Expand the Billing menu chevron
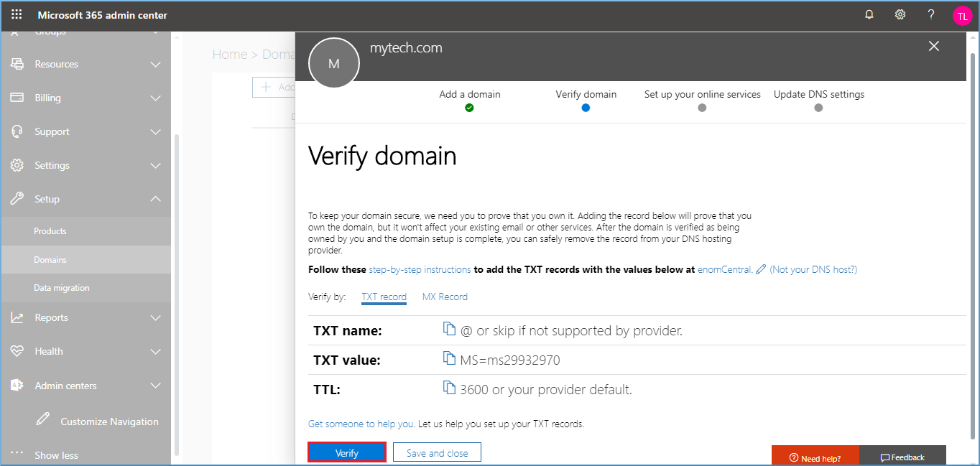 tap(155, 98)
